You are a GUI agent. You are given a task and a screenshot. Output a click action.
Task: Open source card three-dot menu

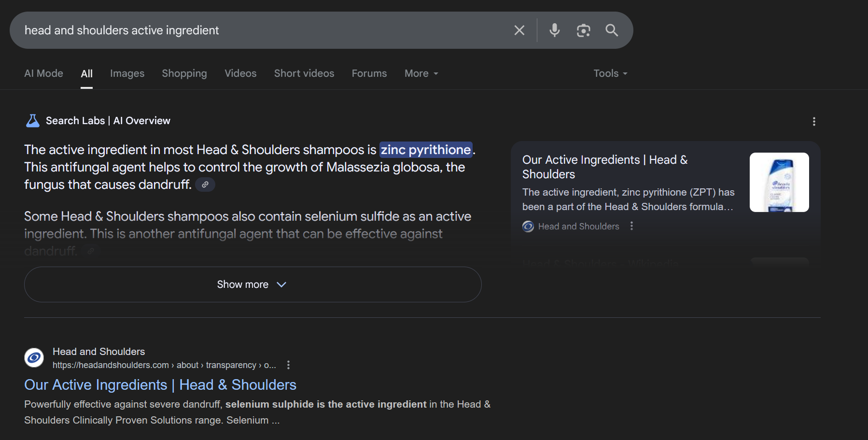pos(631,226)
